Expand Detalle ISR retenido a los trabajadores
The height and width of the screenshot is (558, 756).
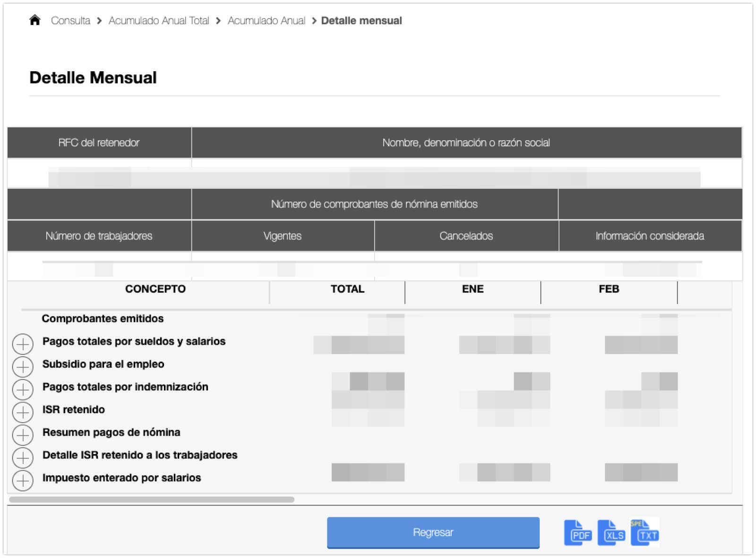coord(23,457)
